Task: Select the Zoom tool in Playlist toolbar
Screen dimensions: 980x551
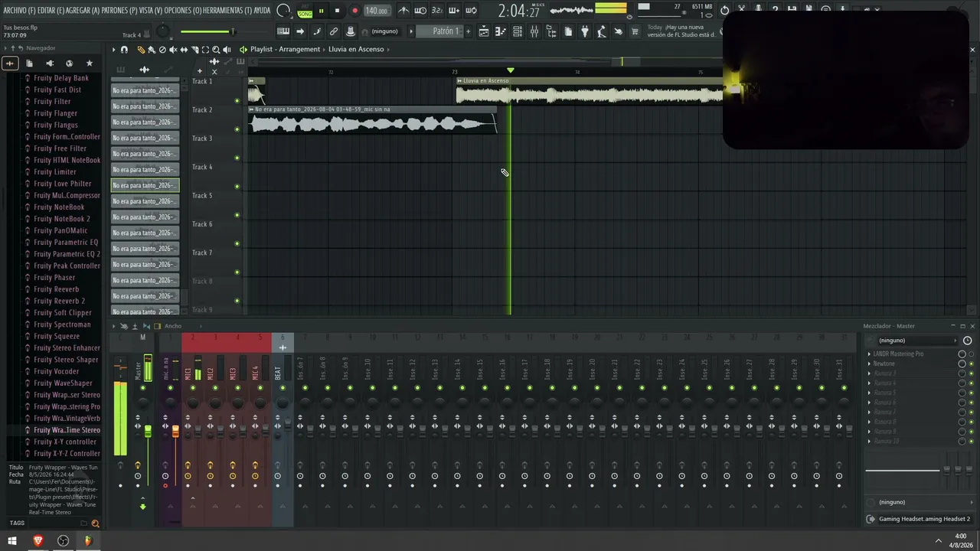Action: tap(216, 50)
